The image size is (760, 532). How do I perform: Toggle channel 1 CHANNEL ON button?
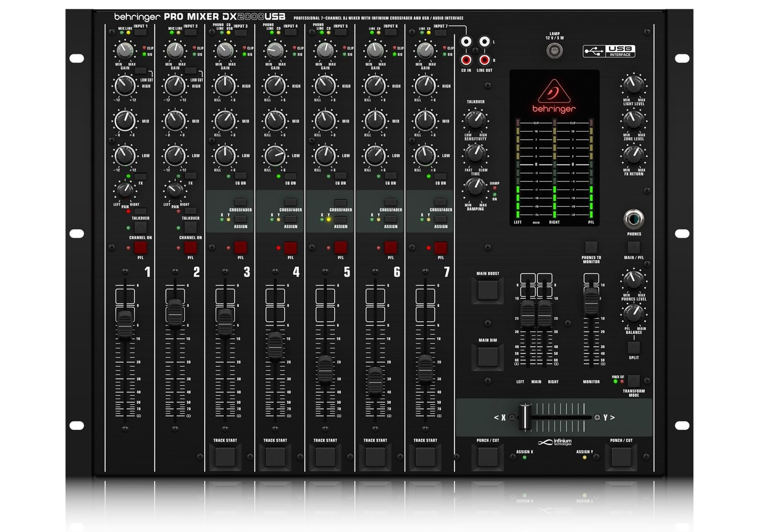140,227
